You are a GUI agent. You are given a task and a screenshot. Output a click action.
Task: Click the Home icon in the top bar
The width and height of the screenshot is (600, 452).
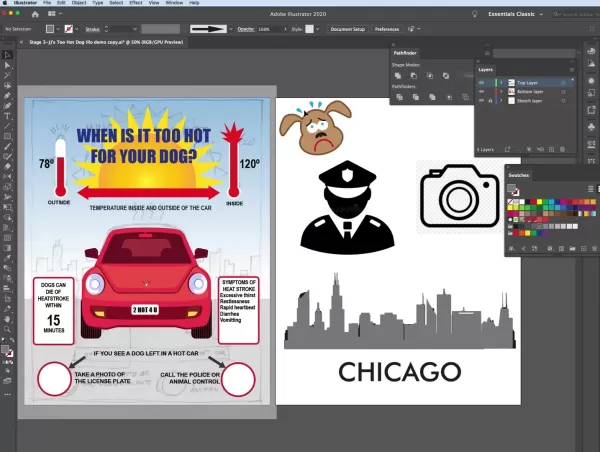coord(37,16)
